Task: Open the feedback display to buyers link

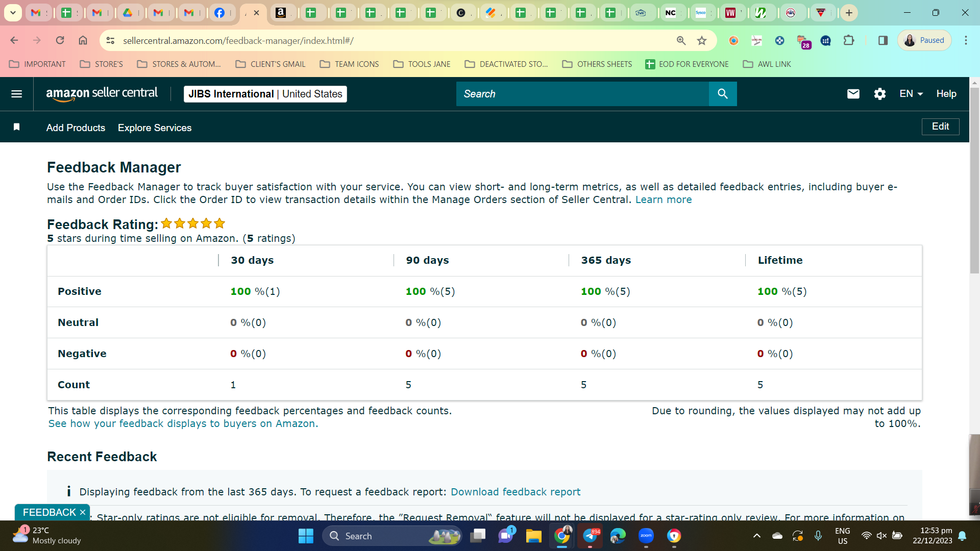Action: [183, 423]
